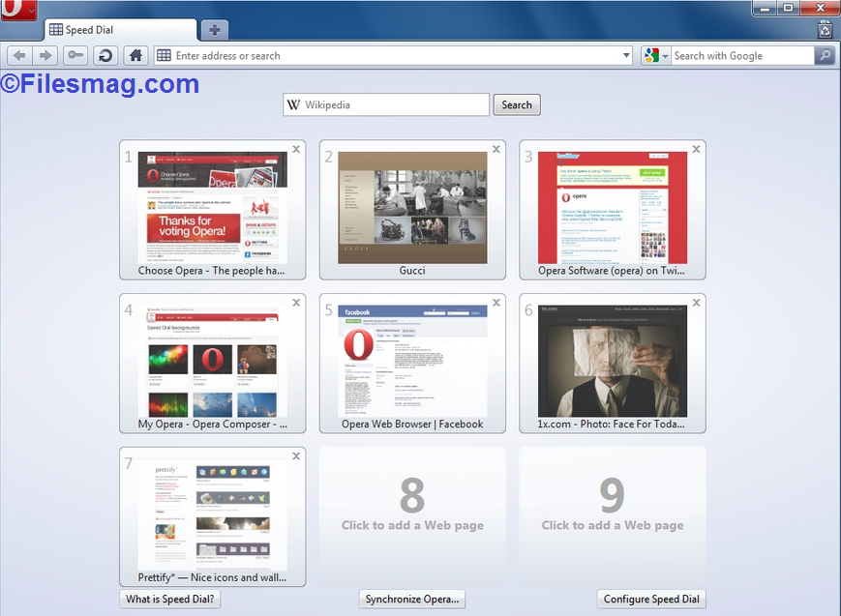
Task: Click the Wikipedia W logo in search field
Action: point(293,104)
